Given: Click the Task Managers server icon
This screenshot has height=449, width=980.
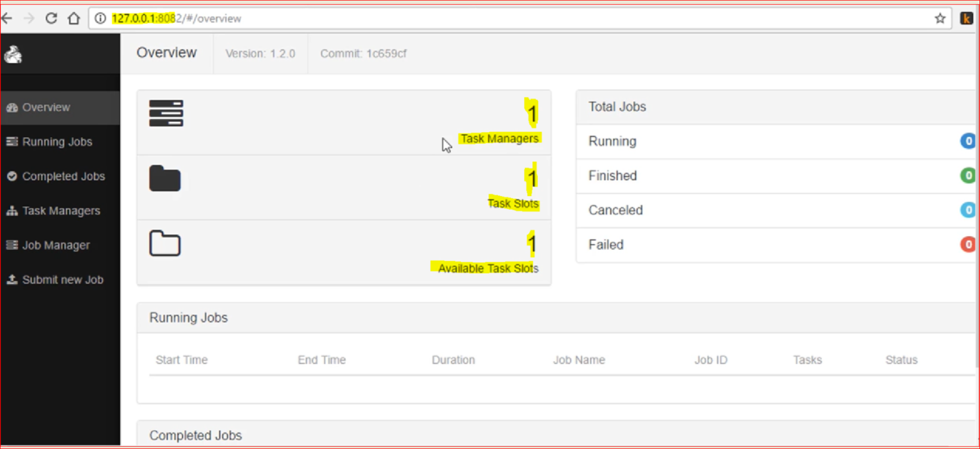Looking at the screenshot, I should 166,113.
